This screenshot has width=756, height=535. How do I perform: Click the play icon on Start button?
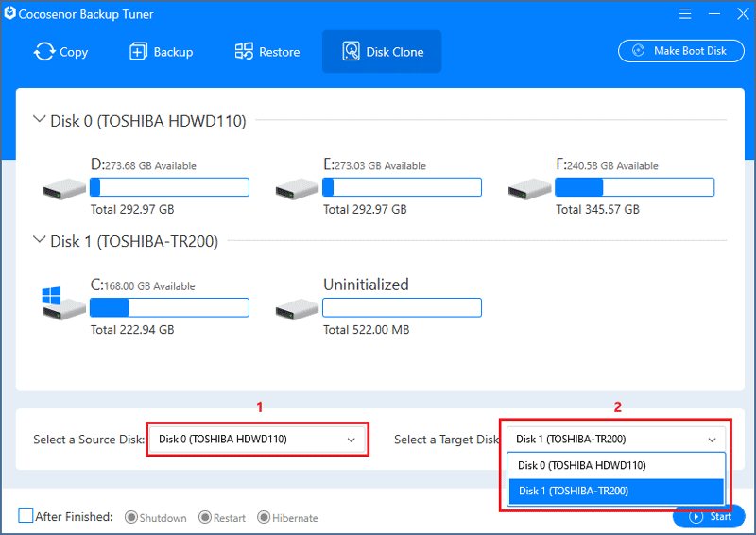(696, 517)
